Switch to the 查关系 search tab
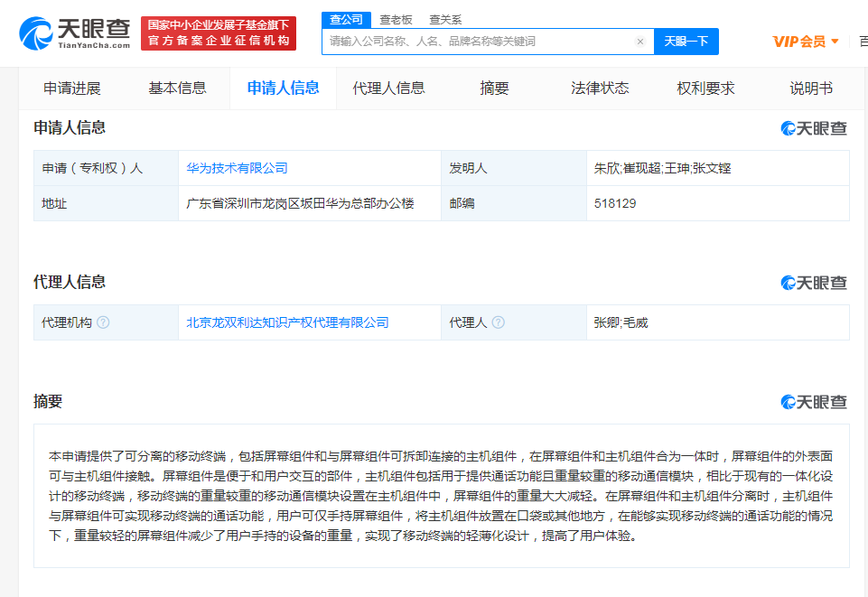Screen dimensions: 868x597 445,20
